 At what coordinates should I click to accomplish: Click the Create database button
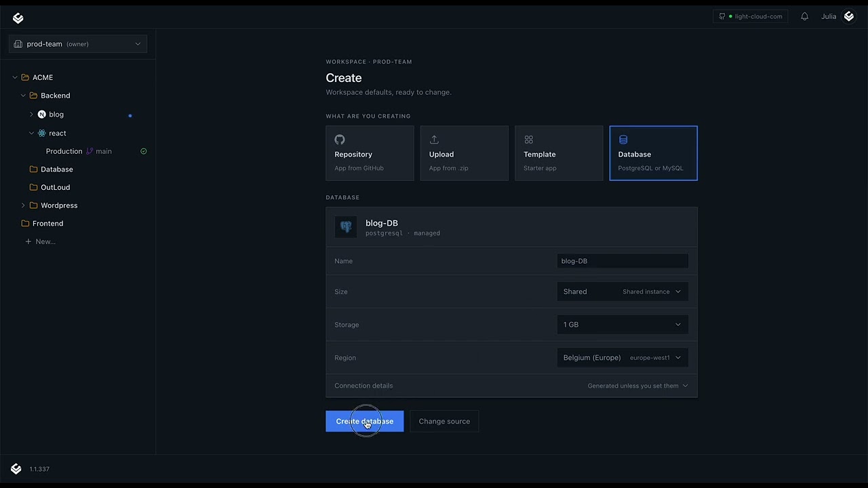pyautogui.click(x=365, y=422)
